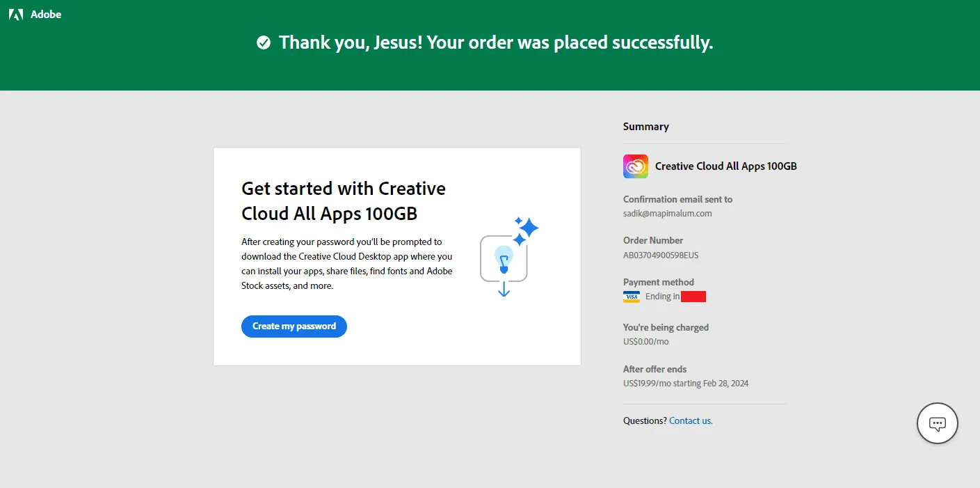Screen dimensions: 980x488
Task: Open the chat support bubble
Action: 938,423
